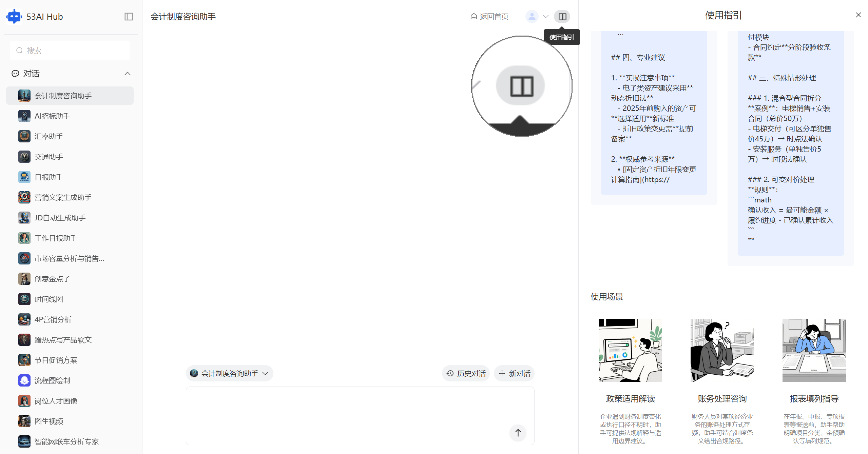This screenshot has width=868, height=454.
Task: Click the 营销文案生成助手 avatar icon
Action: (24, 197)
